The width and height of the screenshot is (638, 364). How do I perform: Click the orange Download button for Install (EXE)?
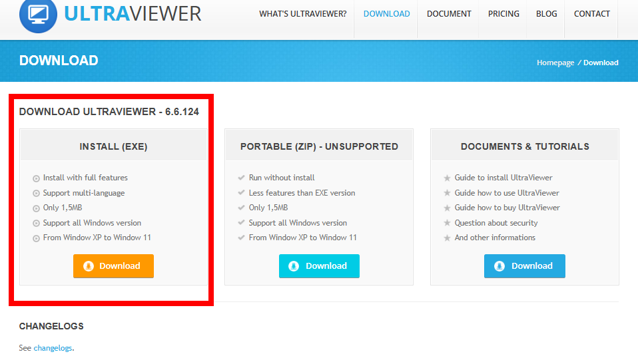click(x=113, y=266)
